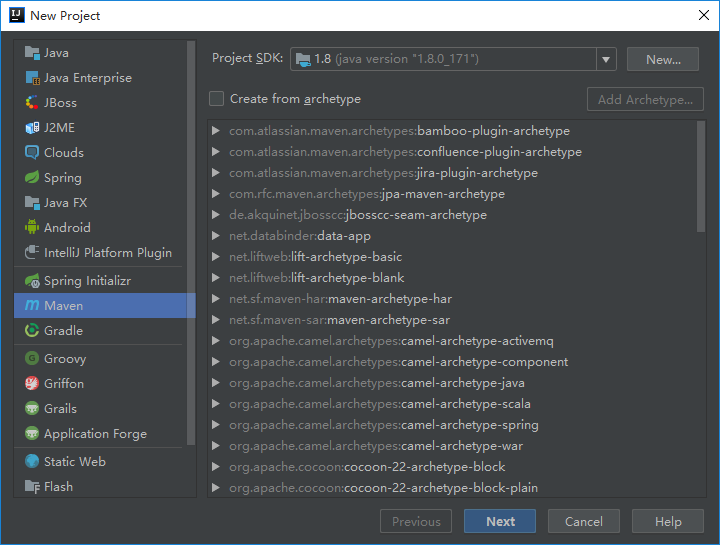Select the Java project type icon
The width and height of the screenshot is (720, 545).
pyautogui.click(x=32, y=53)
